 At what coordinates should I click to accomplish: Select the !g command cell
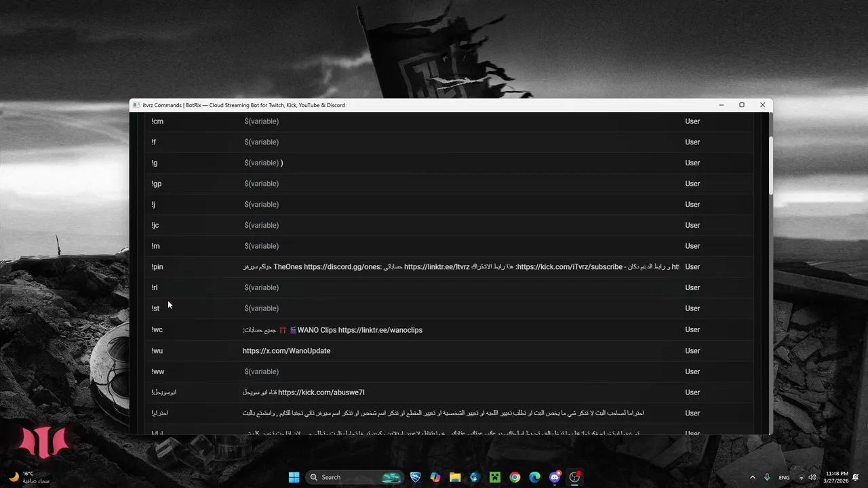[x=155, y=163]
